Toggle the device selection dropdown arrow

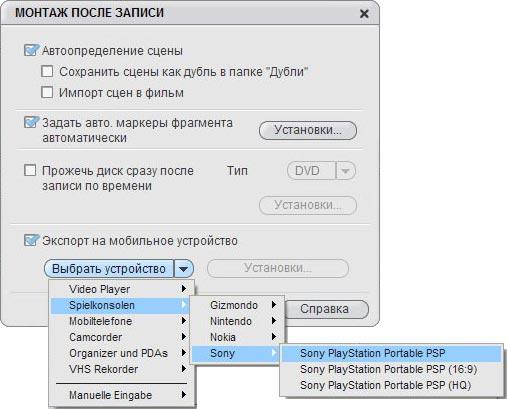[184, 269]
